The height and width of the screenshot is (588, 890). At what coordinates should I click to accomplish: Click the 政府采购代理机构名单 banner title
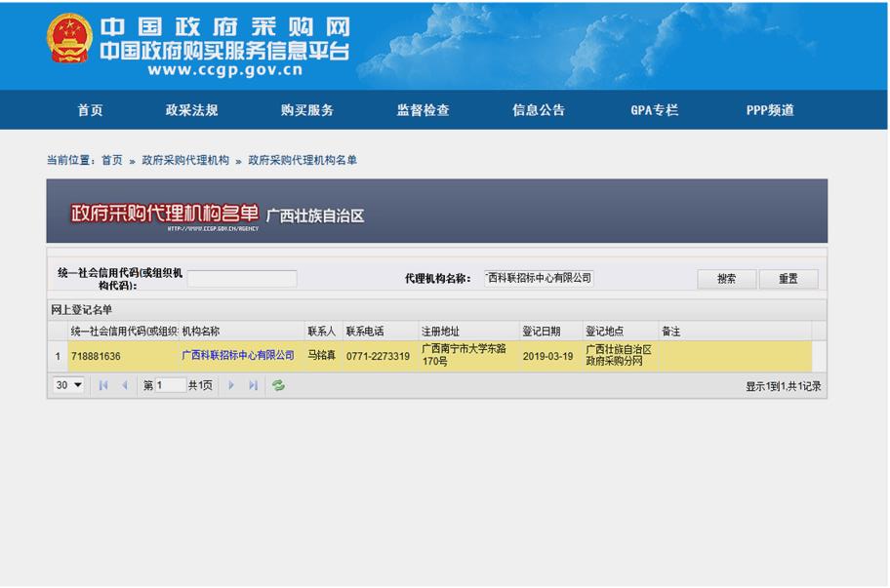(165, 214)
